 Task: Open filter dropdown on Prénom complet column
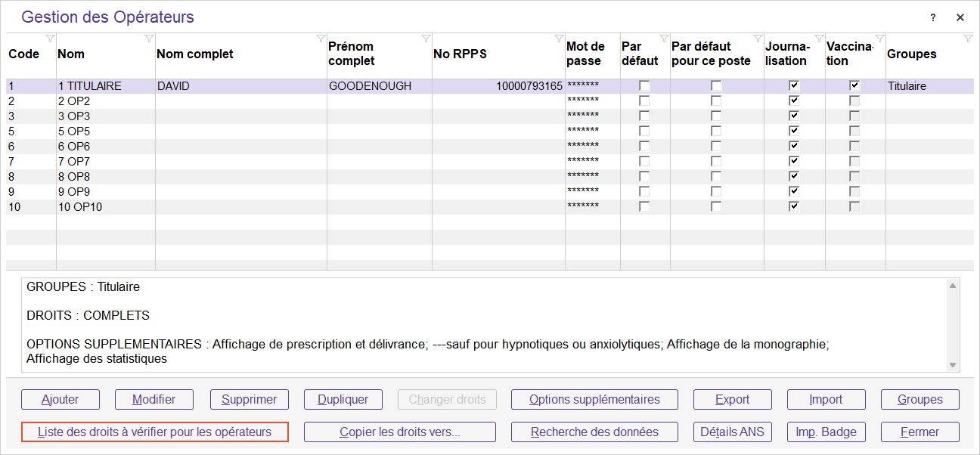pyautogui.click(x=426, y=39)
